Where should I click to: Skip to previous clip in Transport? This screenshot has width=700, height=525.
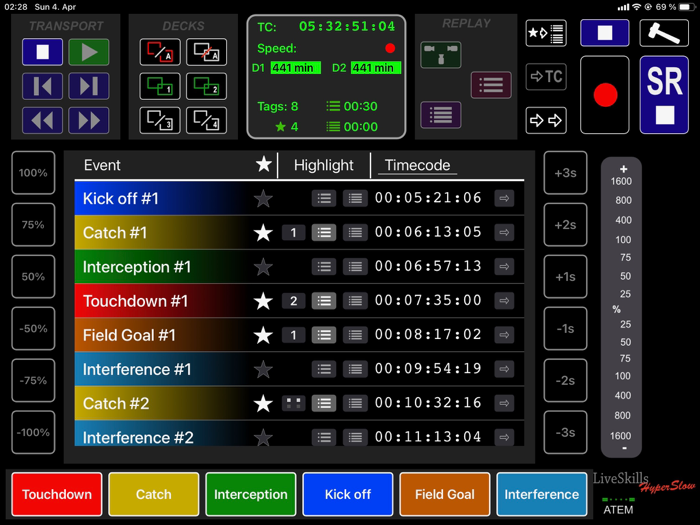click(42, 86)
